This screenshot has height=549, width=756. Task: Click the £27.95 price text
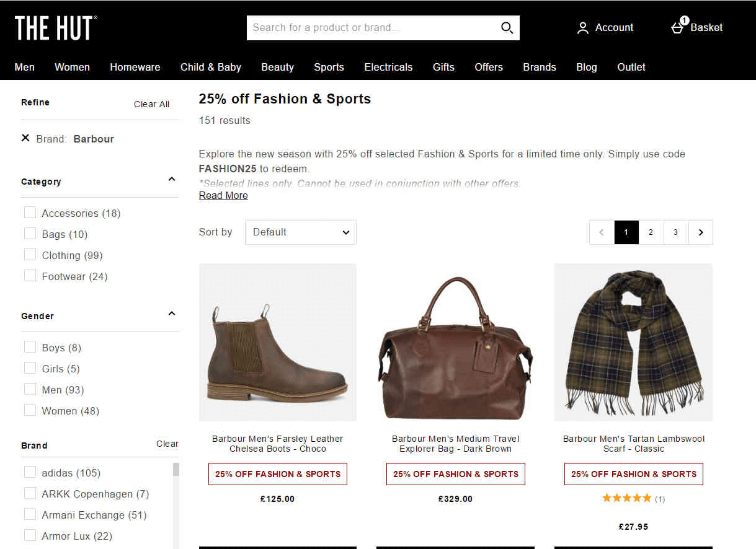[633, 527]
